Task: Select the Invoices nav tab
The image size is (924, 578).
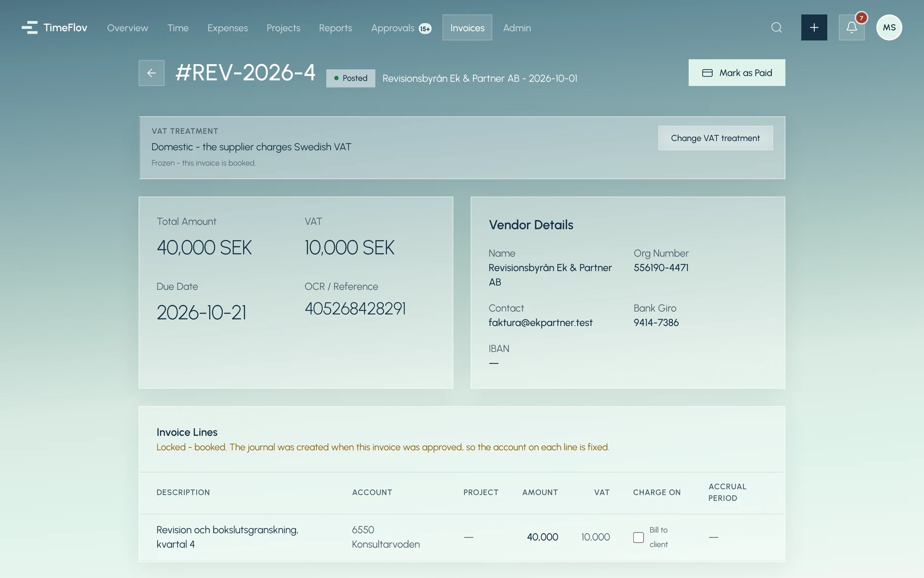Action: tap(467, 28)
